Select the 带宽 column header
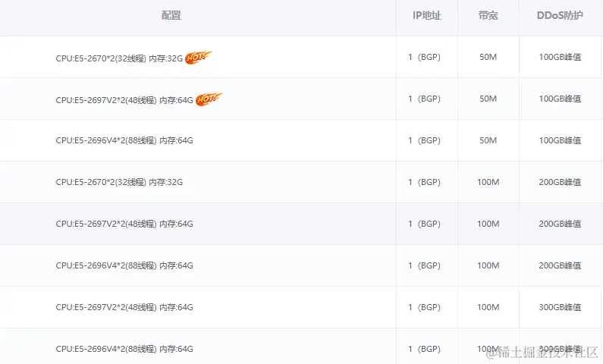603x364 pixels. [488, 15]
